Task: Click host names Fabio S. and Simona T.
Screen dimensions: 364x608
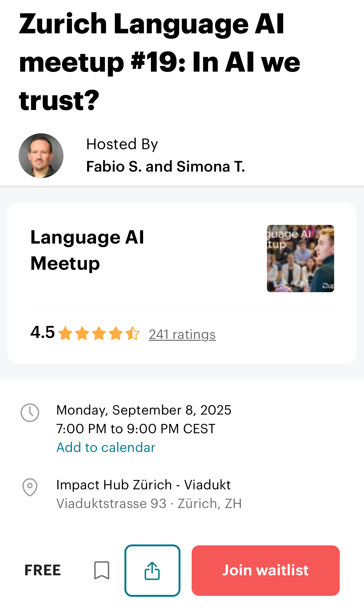Action: coord(166,166)
